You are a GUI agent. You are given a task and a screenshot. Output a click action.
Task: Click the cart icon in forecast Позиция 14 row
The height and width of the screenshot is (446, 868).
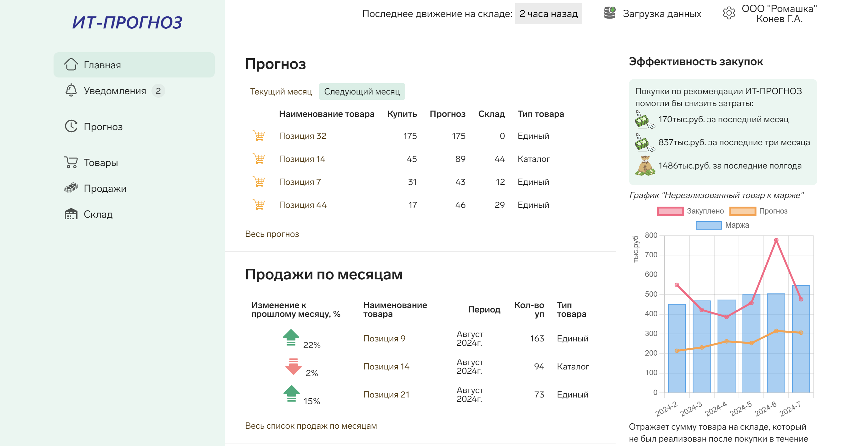(259, 159)
